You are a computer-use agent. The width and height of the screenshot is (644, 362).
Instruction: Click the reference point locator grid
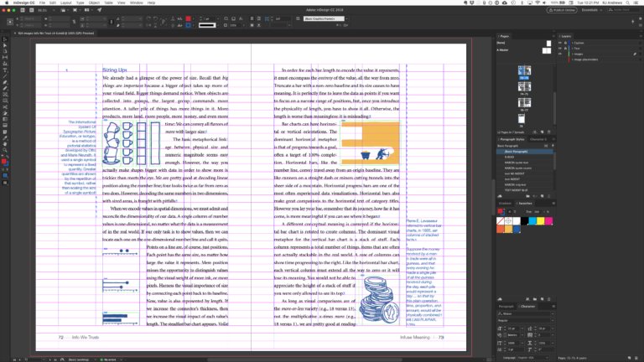(10, 22)
